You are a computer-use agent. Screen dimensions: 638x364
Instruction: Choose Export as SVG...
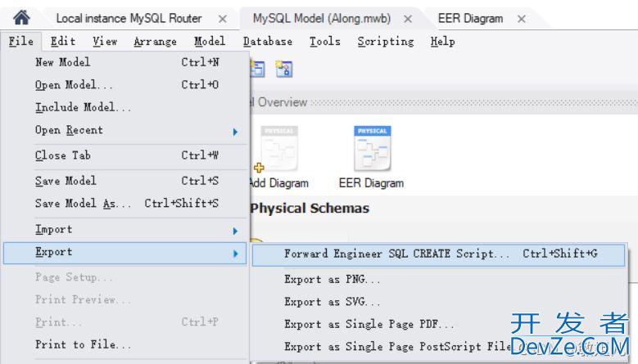tap(438, 302)
